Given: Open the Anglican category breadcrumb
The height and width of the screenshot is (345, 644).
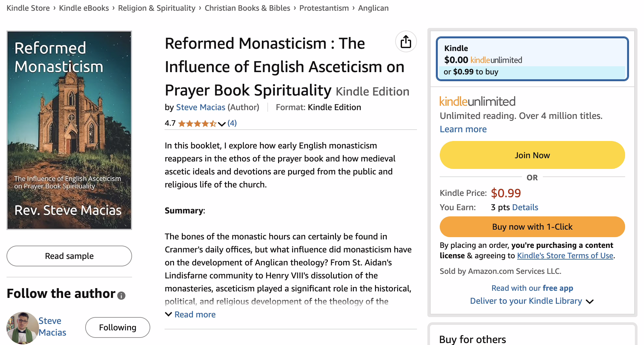Looking at the screenshot, I should tap(373, 8).
